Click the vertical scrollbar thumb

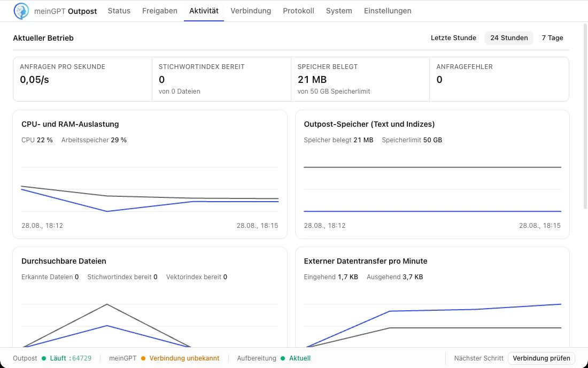tap(585, 116)
